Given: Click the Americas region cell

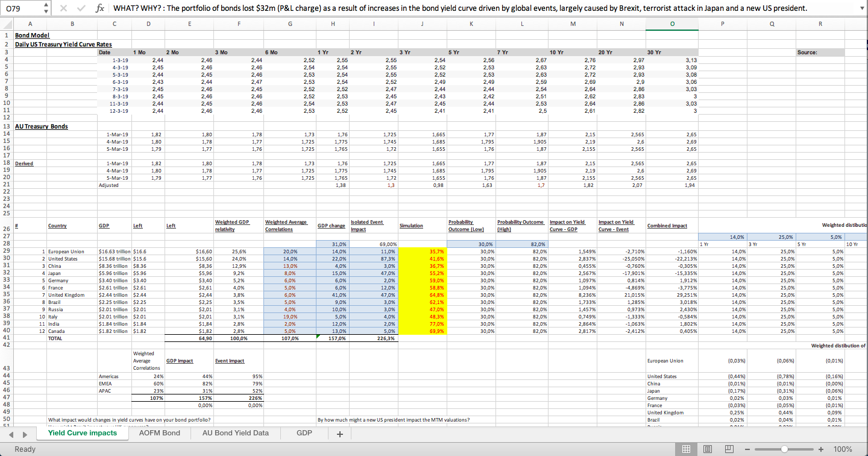Looking at the screenshot, I should (x=109, y=376).
